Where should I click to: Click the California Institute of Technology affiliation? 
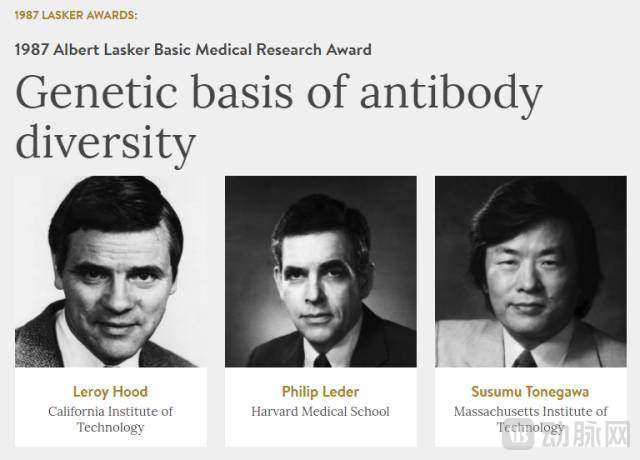point(110,419)
